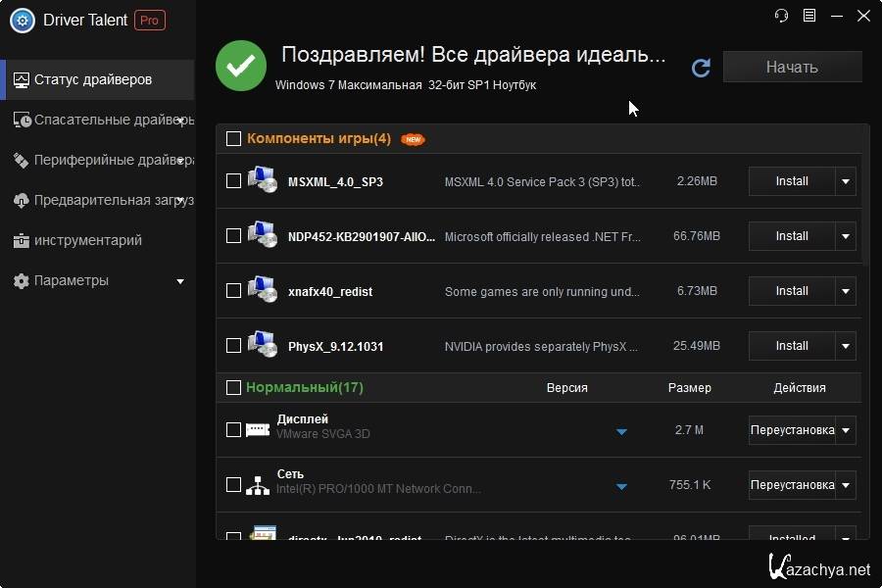Click the display card icon
The image size is (882, 588).
pyautogui.click(x=258, y=429)
